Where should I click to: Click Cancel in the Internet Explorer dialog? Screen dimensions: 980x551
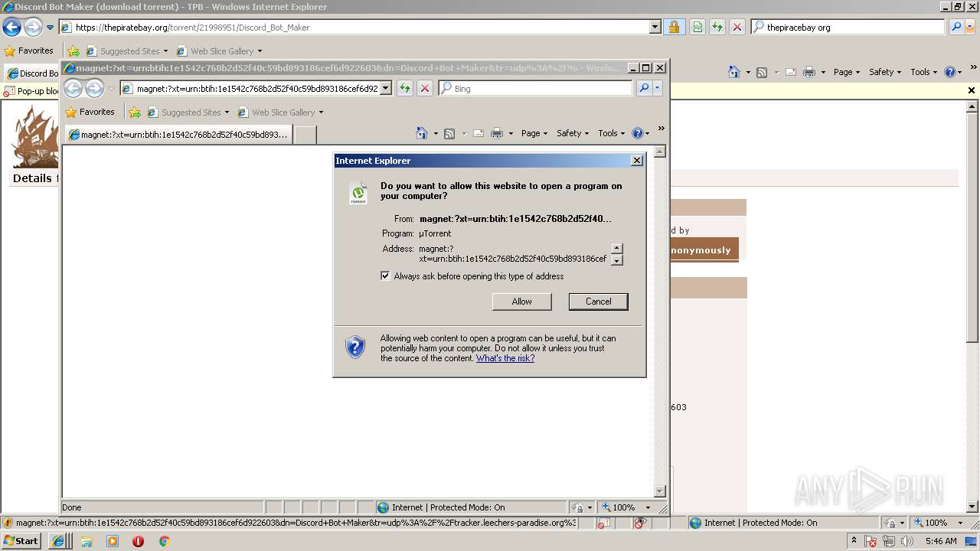(598, 302)
